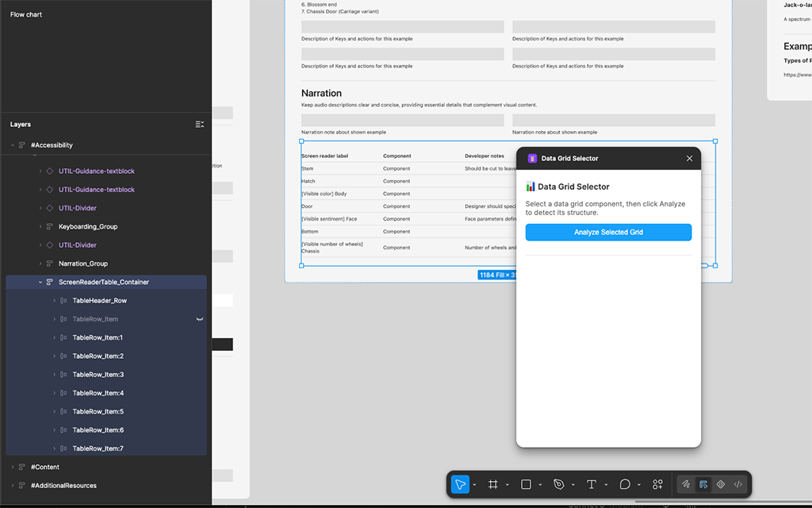Click the '[Visible color] Body' table cell
The width and height of the screenshot is (812, 508).
coord(324,194)
